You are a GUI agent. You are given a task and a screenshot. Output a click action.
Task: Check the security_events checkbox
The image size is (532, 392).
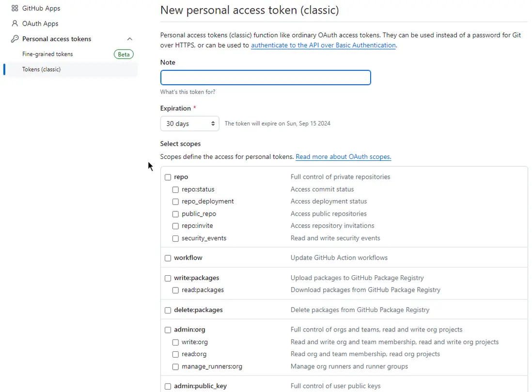175,238
